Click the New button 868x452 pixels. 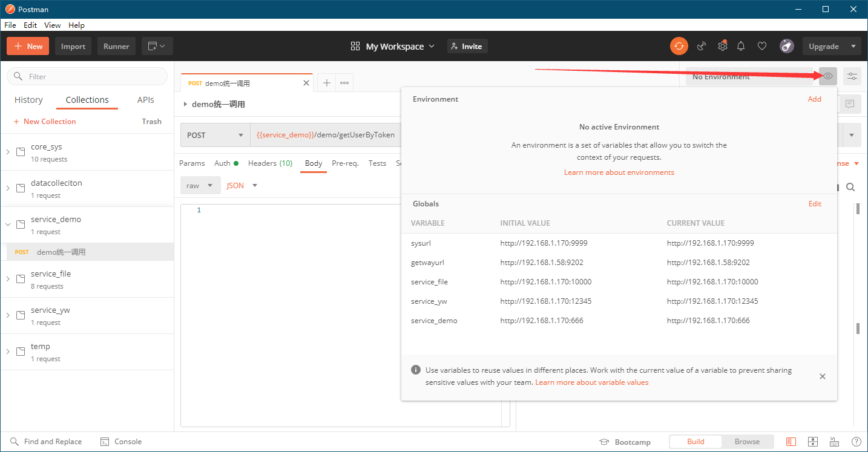tap(28, 46)
